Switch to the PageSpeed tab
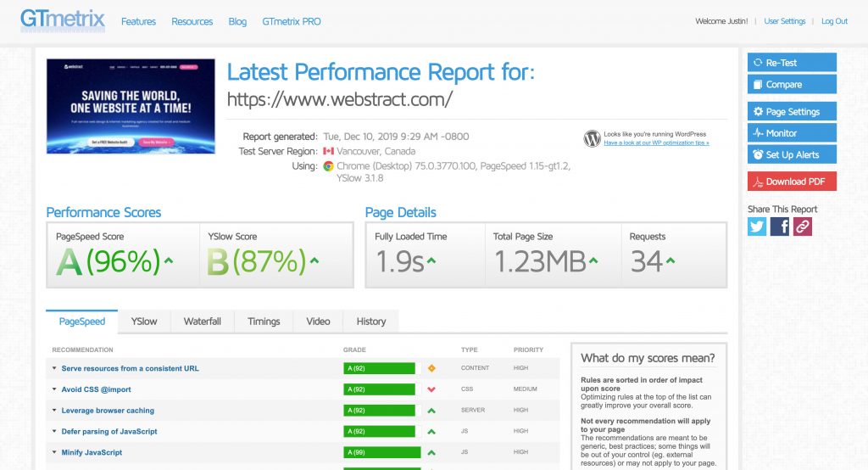 (x=82, y=322)
